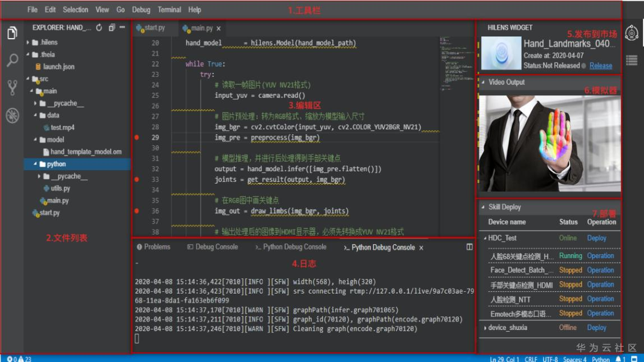
Task: Open the Search view icon
Action: click(x=12, y=60)
